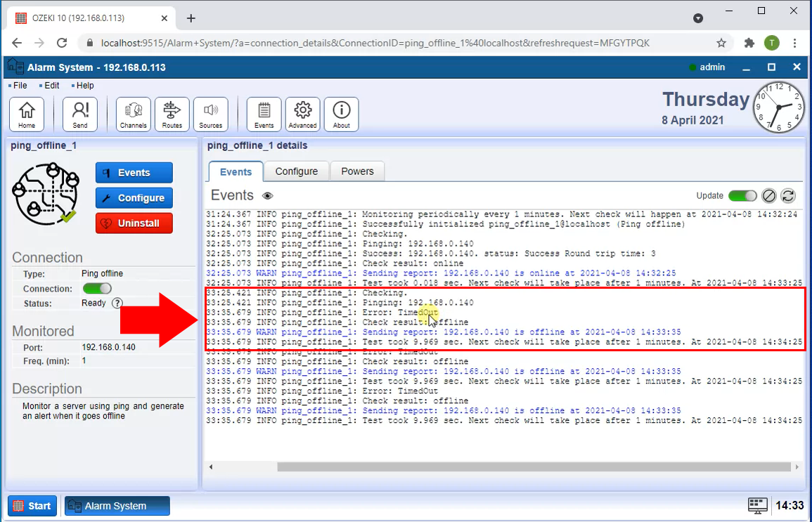Viewport: 812px width, 522px height.
Task: Open the Routes toolbar icon
Action: coord(172,115)
